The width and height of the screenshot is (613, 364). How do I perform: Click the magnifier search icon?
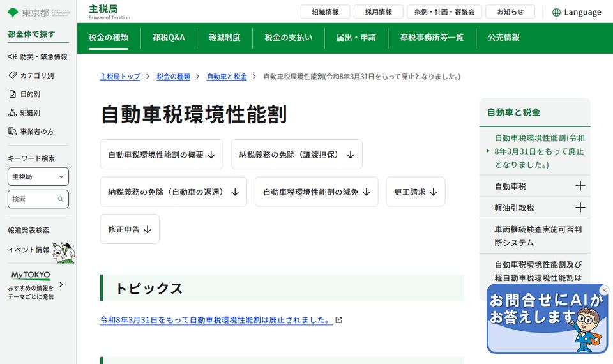pyautogui.click(x=61, y=199)
